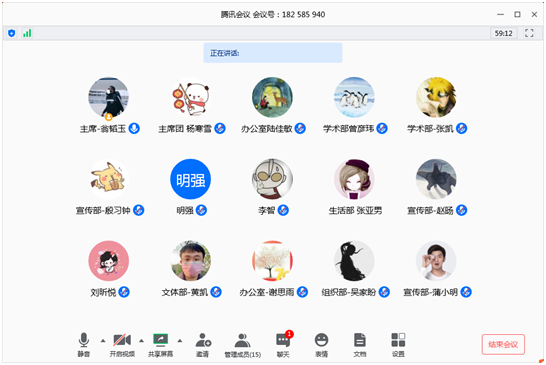This screenshot has width=546, height=365.
Task: Expand the arrow beside 共享屏幕
Action: tap(180, 341)
